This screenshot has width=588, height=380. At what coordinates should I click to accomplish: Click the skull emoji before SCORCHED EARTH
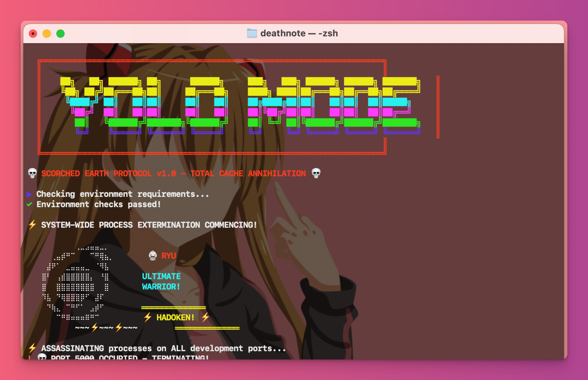[x=32, y=173]
